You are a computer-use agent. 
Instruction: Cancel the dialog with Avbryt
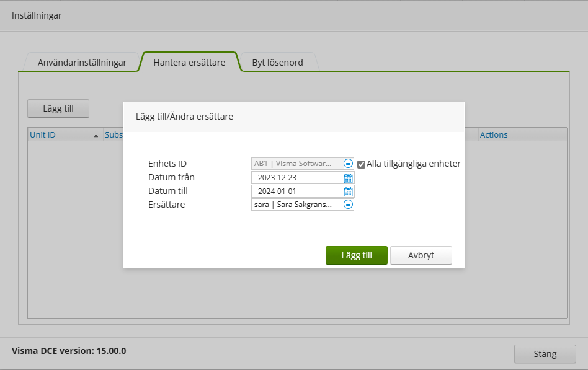pyautogui.click(x=421, y=255)
